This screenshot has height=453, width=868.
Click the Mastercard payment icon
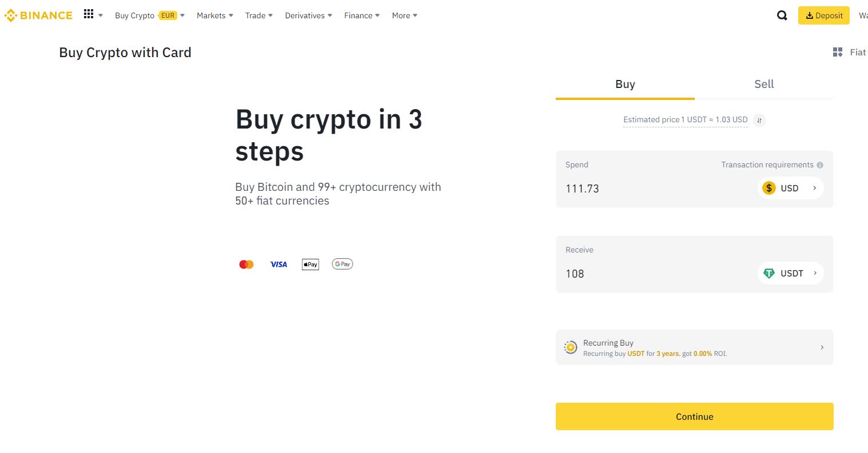tap(246, 264)
